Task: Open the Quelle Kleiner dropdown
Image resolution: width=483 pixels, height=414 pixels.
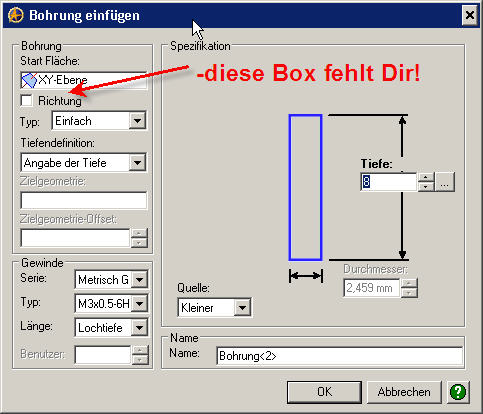Action: [x=242, y=307]
